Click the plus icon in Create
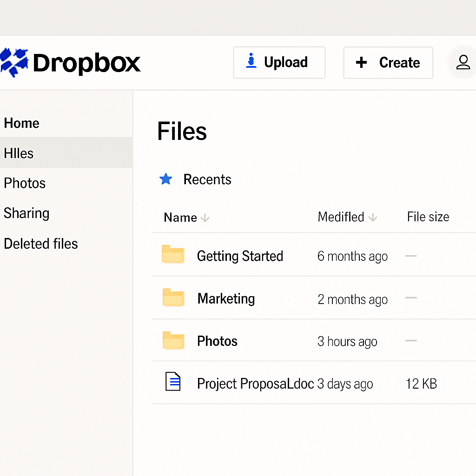The width and height of the screenshot is (476, 476). 361,62
